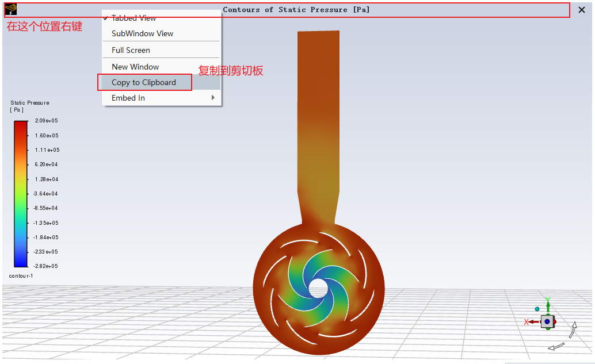Click the contour-1 label under legend

point(21,275)
